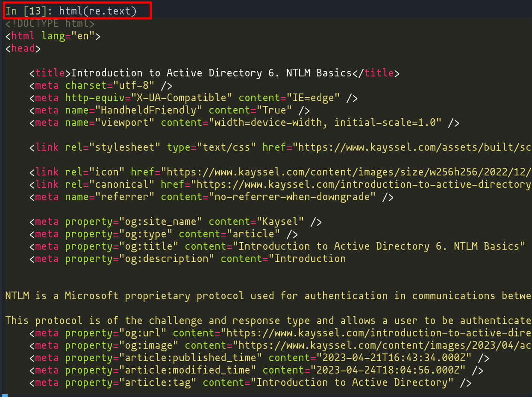Viewport: 532px width, 397px height.
Task: Place cursor in html(re.text) command
Action: pyautogui.click(x=98, y=11)
